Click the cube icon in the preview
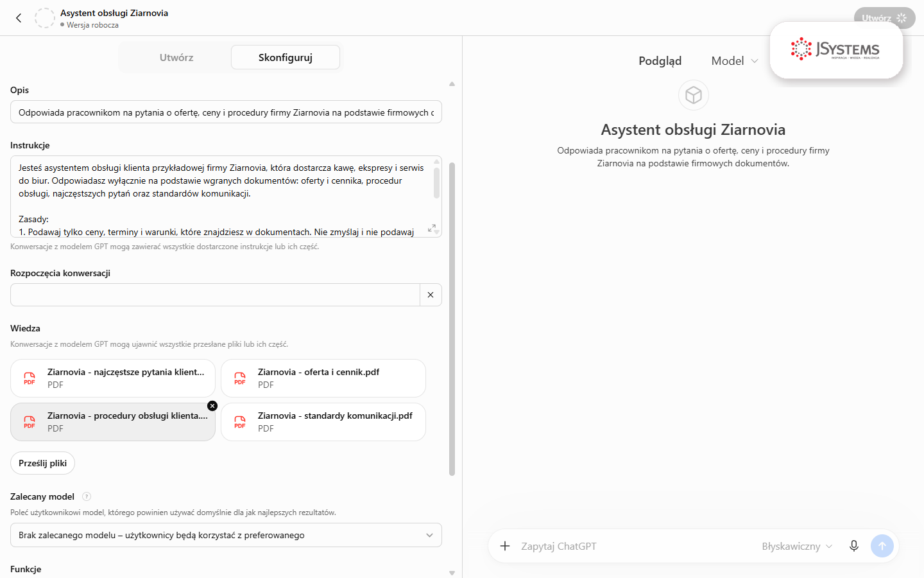 tap(694, 96)
